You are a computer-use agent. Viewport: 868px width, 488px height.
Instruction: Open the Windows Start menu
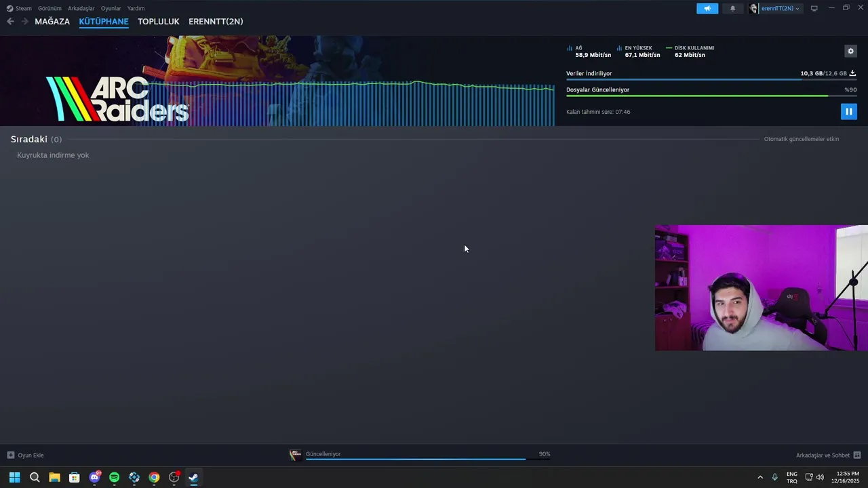(14, 477)
